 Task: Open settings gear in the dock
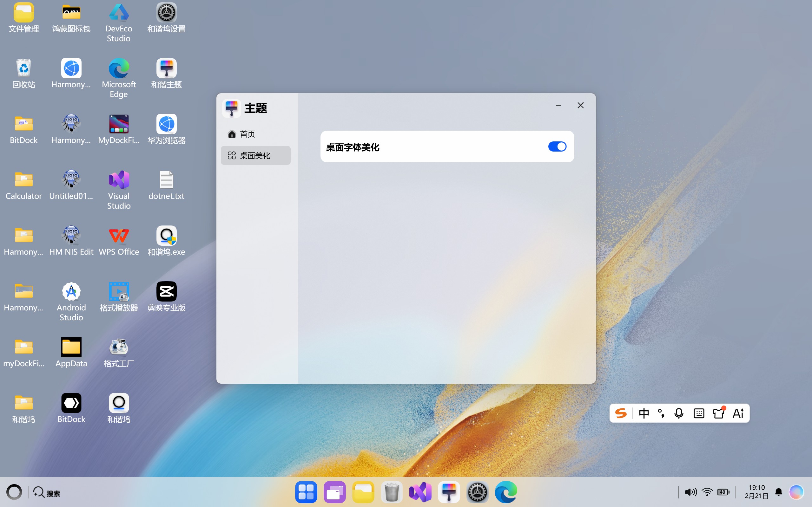478,492
